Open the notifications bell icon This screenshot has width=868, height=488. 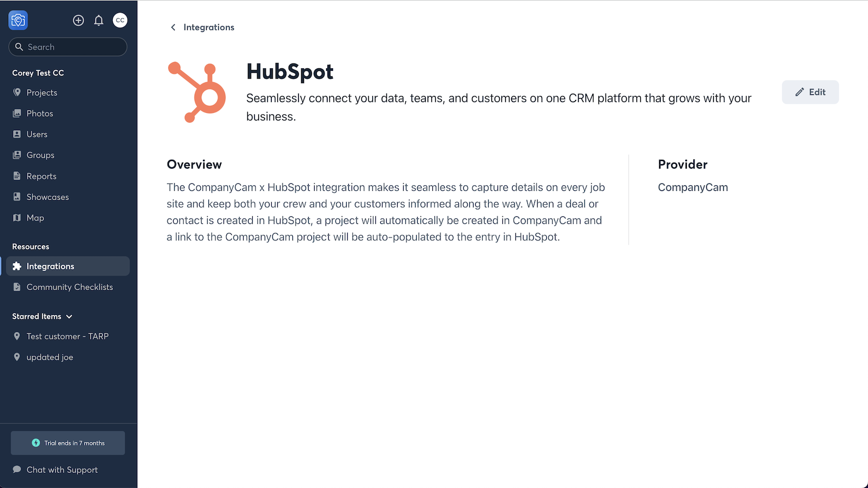pyautogui.click(x=99, y=20)
